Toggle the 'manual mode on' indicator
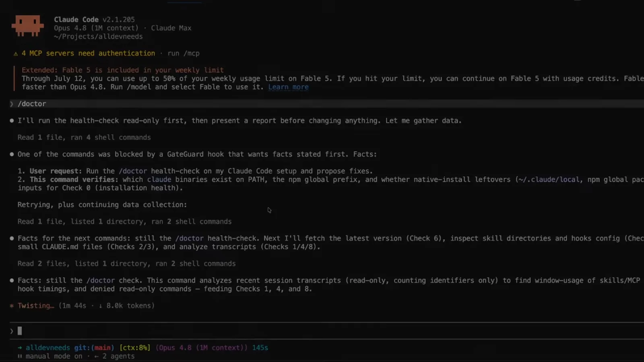The width and height of the screenshot is (644, 362). click(54, 356)
